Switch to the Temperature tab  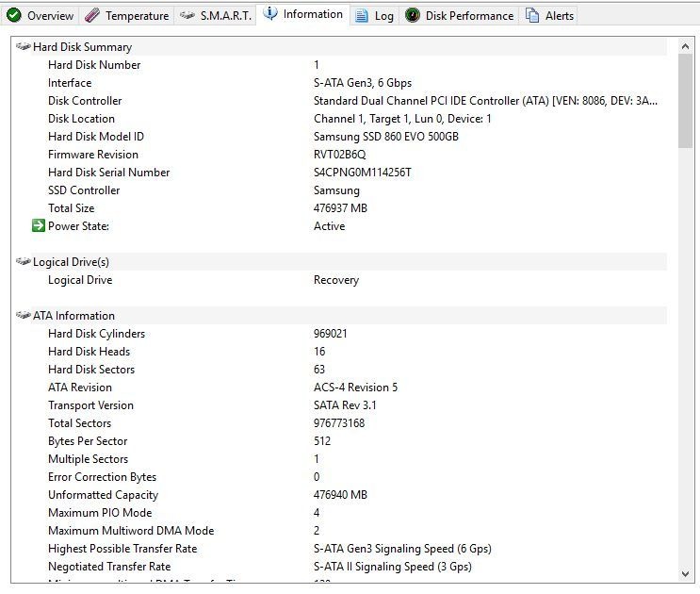click(137, 16)
